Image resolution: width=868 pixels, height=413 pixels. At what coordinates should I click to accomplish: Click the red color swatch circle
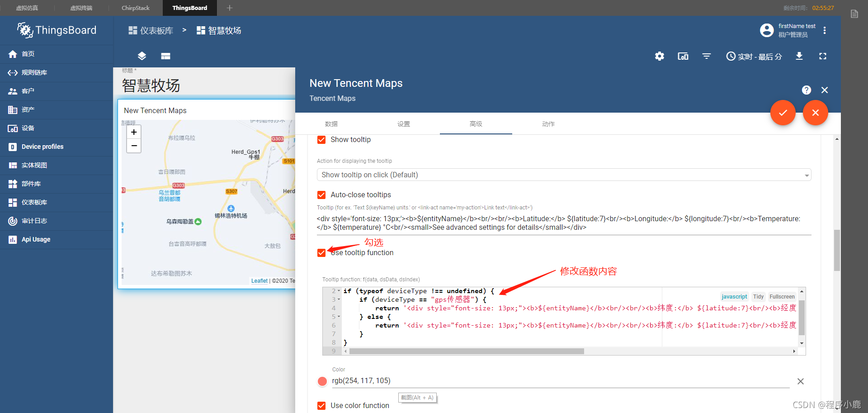(322, 381)
